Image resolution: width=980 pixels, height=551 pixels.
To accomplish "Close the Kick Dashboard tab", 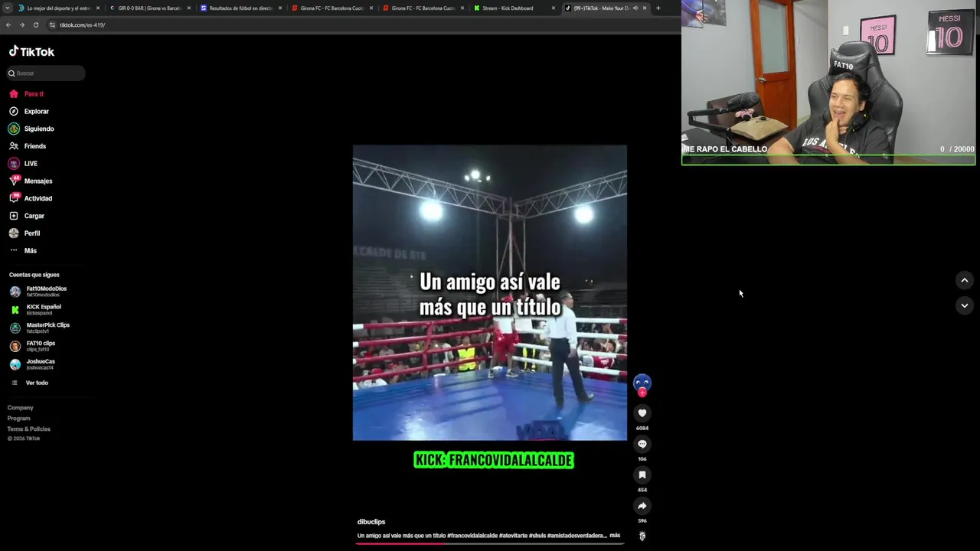I will (x=554, y=8).
